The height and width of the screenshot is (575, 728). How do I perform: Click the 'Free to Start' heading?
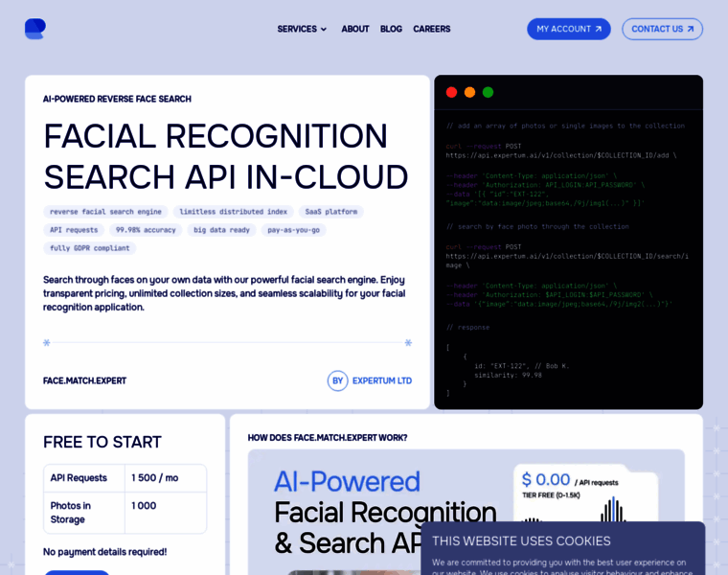coord(102,442)
